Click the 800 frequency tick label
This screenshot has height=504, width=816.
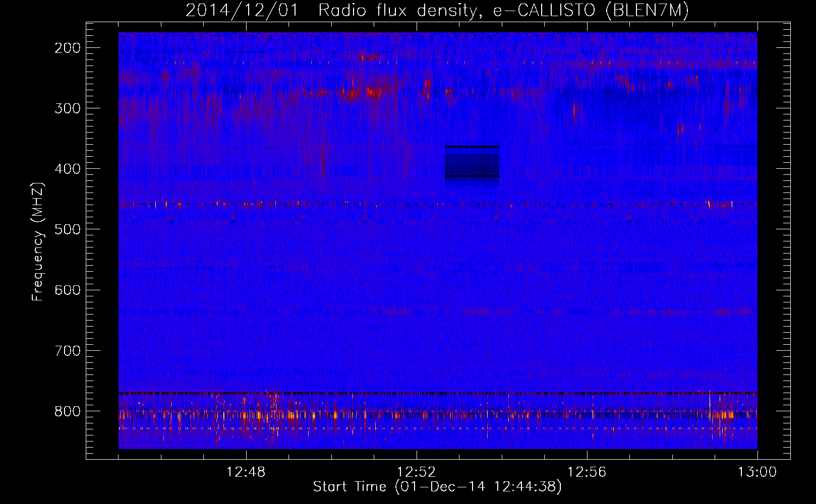pos(67,411)
